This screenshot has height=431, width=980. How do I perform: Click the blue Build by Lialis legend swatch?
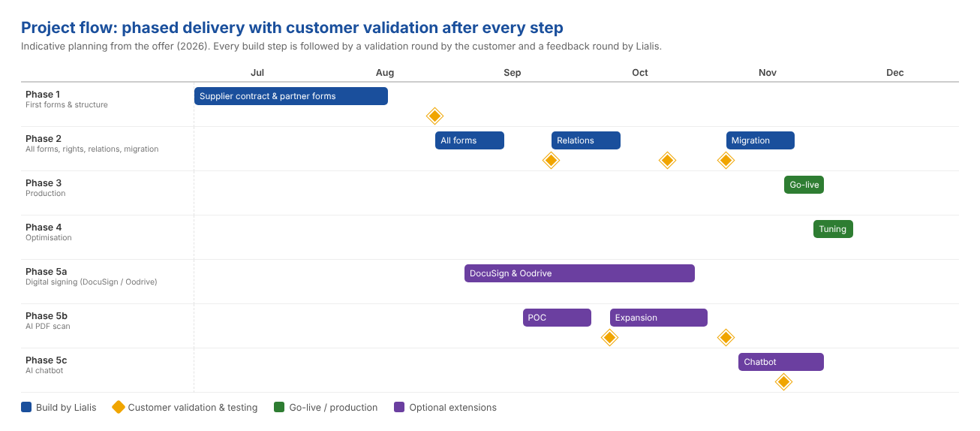(x=26, y=407)
